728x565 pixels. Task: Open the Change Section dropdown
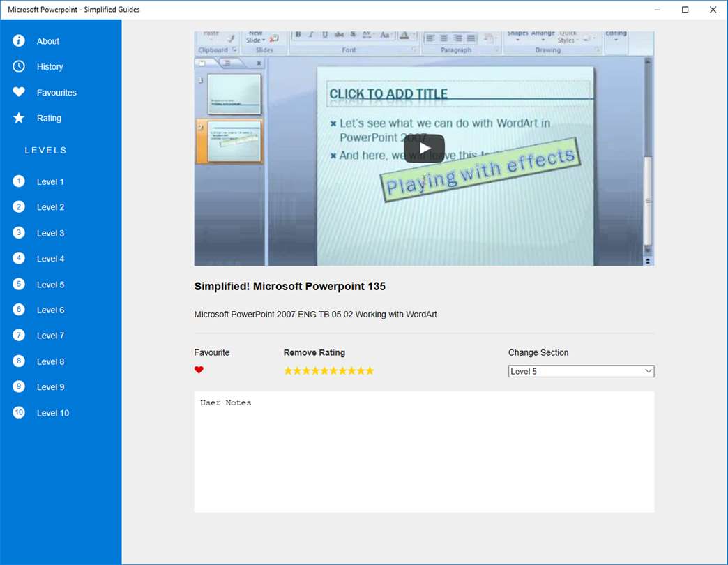tap(581, 371)
